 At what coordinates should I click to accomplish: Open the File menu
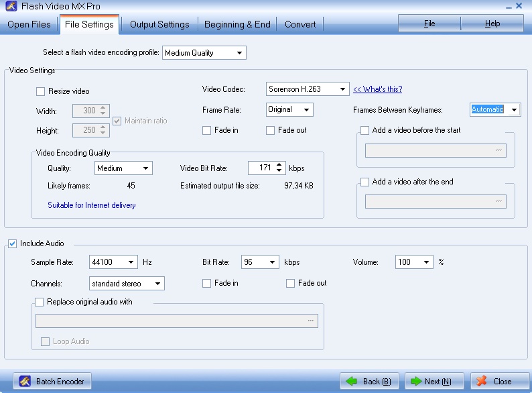click(x=429, y=23)
